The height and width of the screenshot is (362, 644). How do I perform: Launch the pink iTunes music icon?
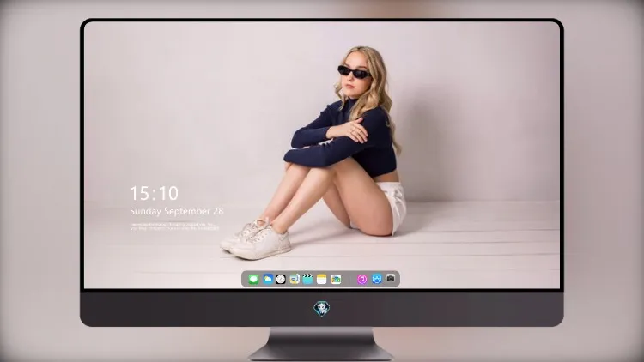click(361, 279)
